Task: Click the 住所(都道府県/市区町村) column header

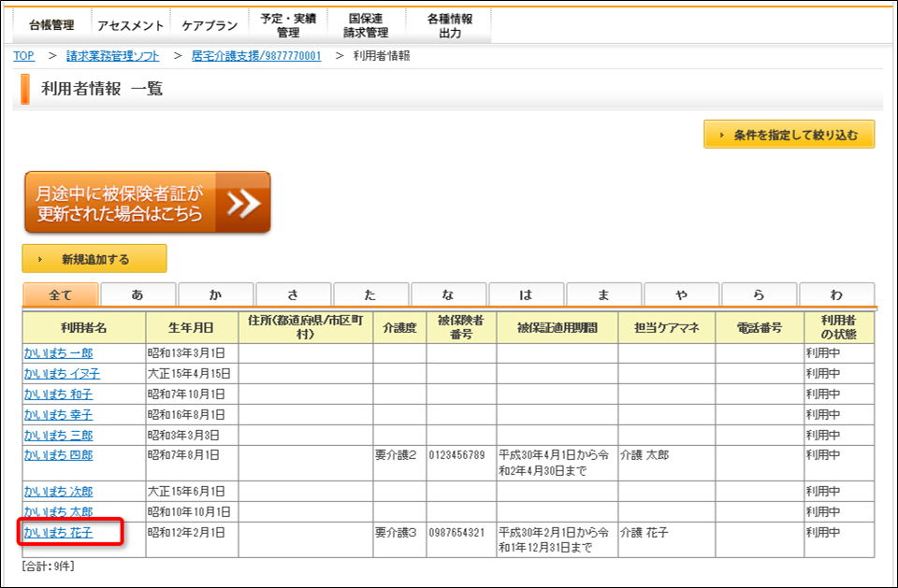Action: (306, 327)
